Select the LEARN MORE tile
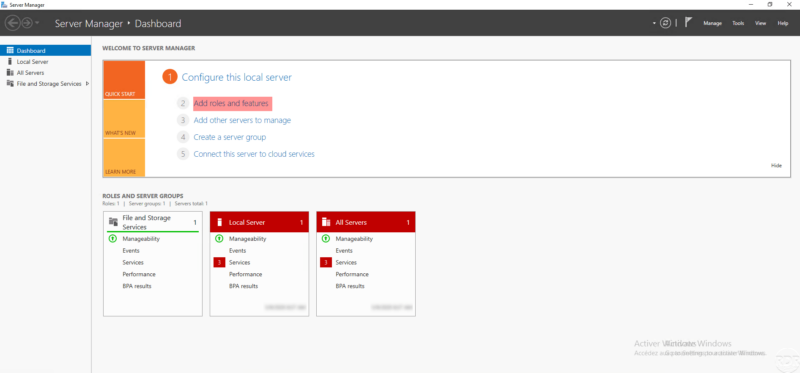This screenshot has width=800, height=373. coord(124,158)
